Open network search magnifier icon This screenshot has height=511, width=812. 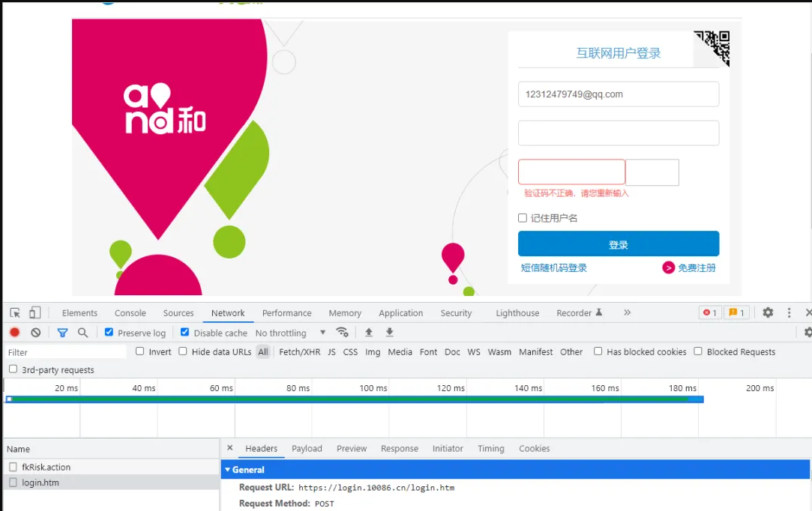83,333
